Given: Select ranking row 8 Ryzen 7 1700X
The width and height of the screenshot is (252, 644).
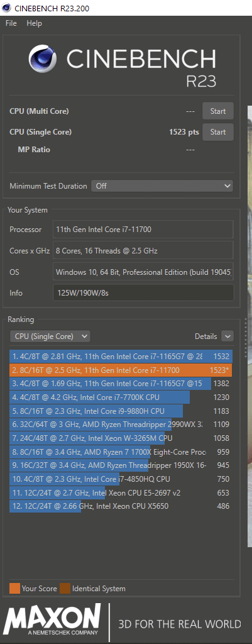Looking at the screenshot, I should [121, 452].
